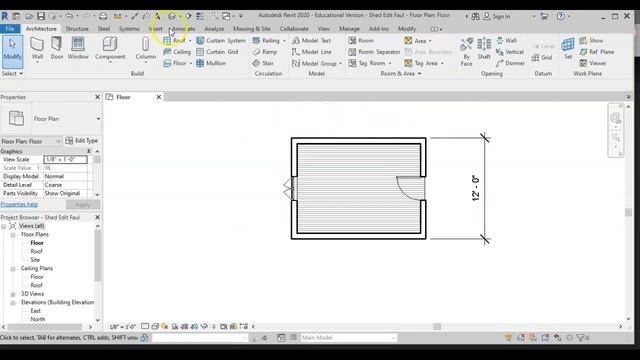The image size is (640, 360).
Task: Click the Grid datum tool
Action: [x=542, y=58]
